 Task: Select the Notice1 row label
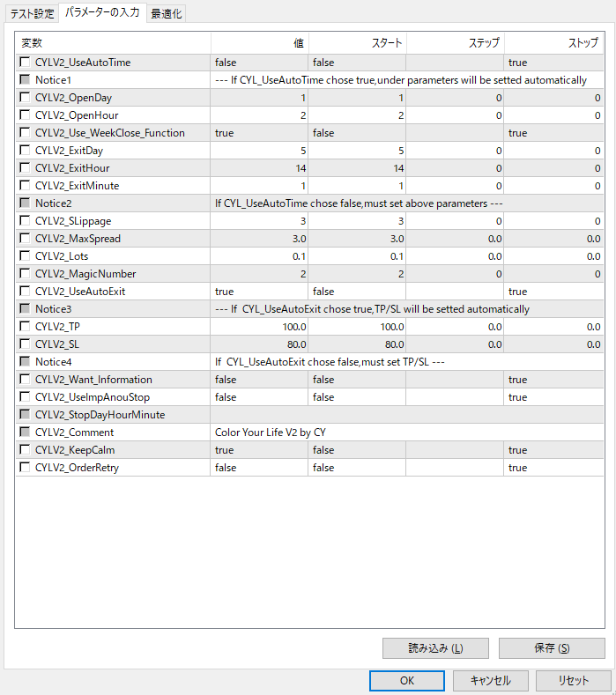click(53, 80)
